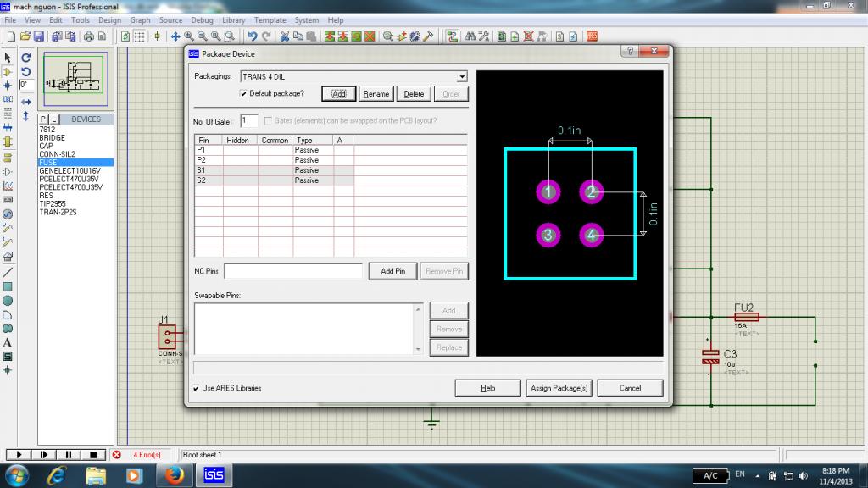The height and width of the screenshot is (488, 868).
Task: Uncheck 'Use ARES Libraries' checkbox
Action: 196,388
